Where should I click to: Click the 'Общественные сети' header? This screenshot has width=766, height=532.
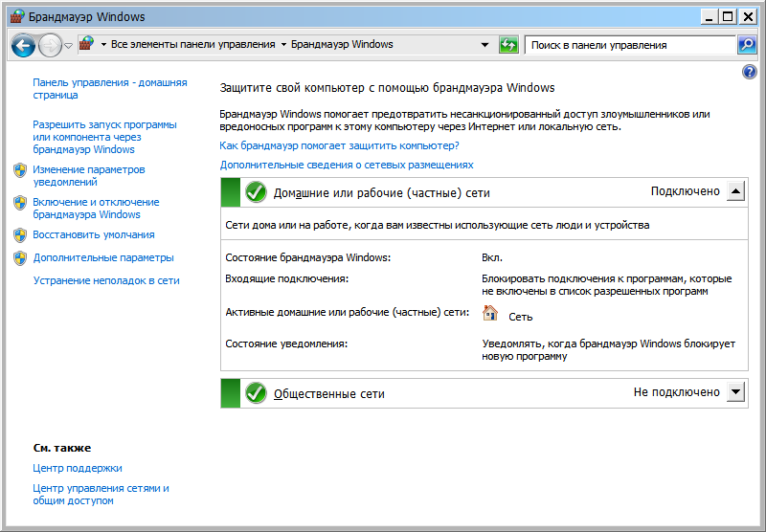(x=328, y=394)
